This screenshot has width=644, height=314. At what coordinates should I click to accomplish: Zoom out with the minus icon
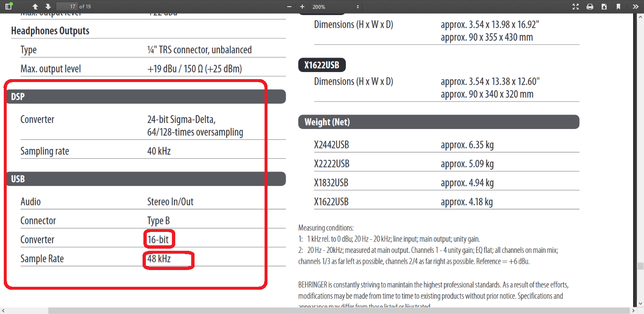(289, 6)
